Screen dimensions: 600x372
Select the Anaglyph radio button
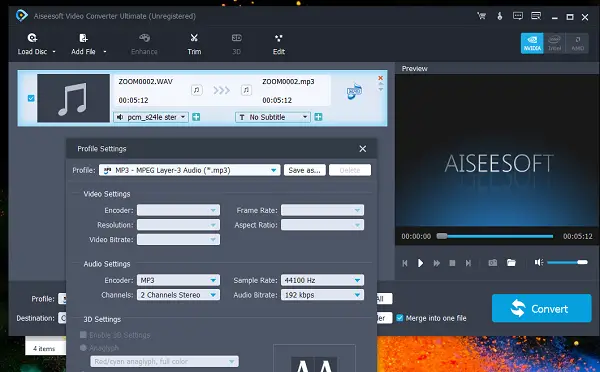(83, 348)
